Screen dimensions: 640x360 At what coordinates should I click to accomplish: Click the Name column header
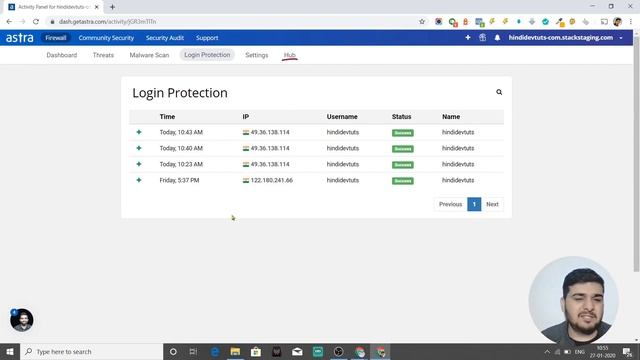[x=451, y=117]
